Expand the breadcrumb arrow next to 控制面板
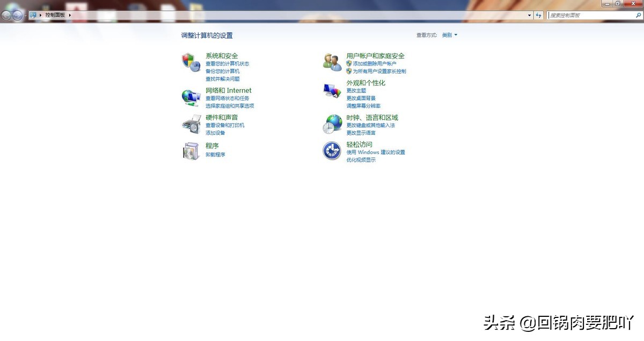 (70, 14)
